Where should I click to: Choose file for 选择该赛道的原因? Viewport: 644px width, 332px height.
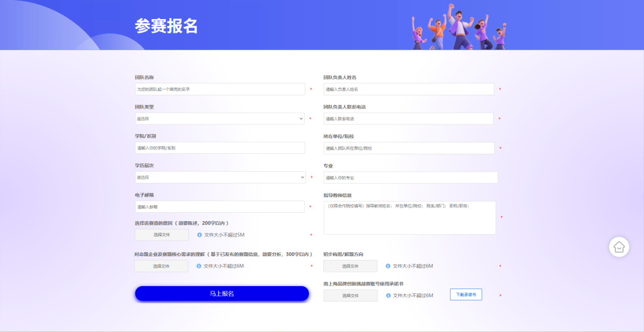[x=162, y=235]
